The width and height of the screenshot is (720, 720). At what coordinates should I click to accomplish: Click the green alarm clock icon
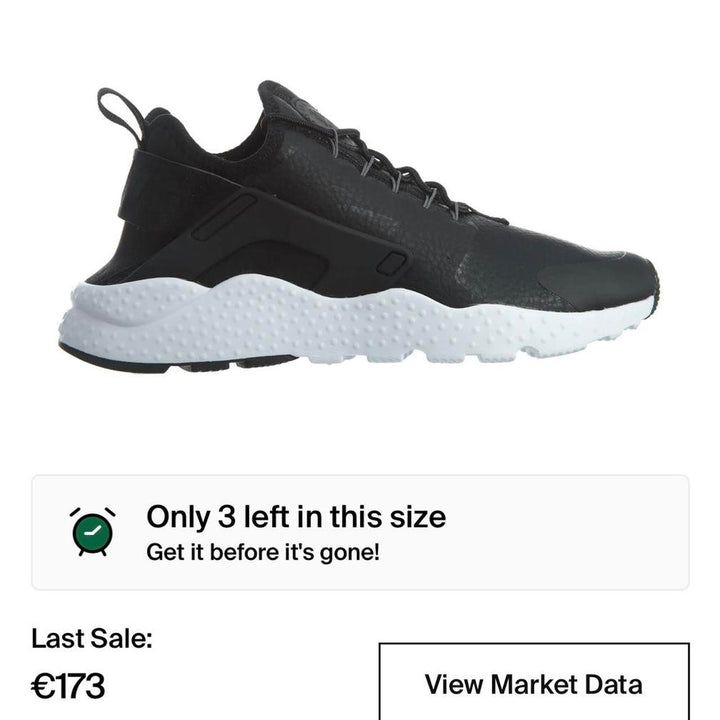click(92, 532)
